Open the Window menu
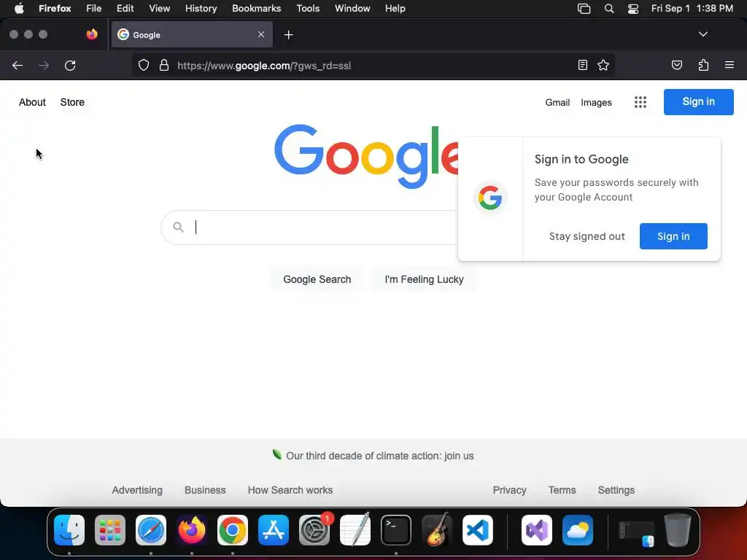The width and height of the screenshot is (747, 560). [x=352, y=8]
